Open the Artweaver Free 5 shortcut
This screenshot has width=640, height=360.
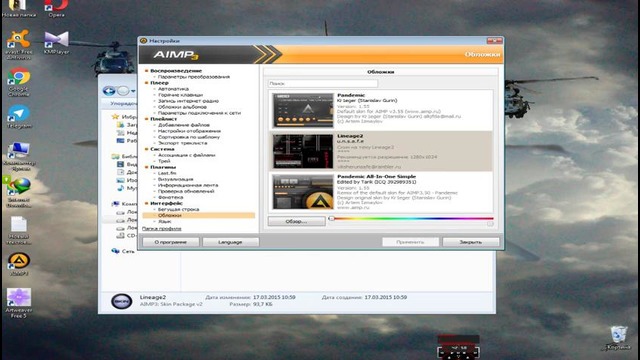19,302
